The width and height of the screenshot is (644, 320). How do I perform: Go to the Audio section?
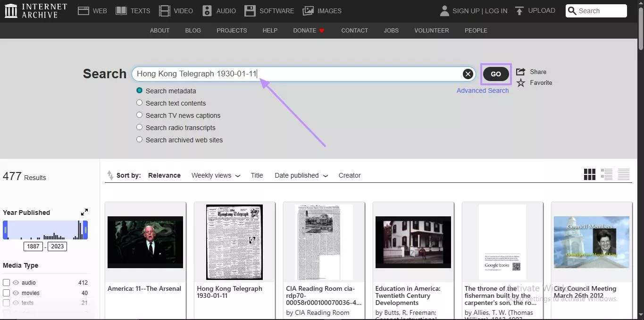tap(219, 10)
